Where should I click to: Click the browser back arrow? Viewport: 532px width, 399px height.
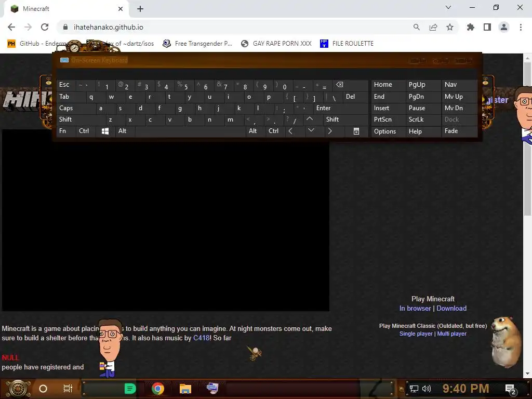pyautogui.click(x=11, y=27)
